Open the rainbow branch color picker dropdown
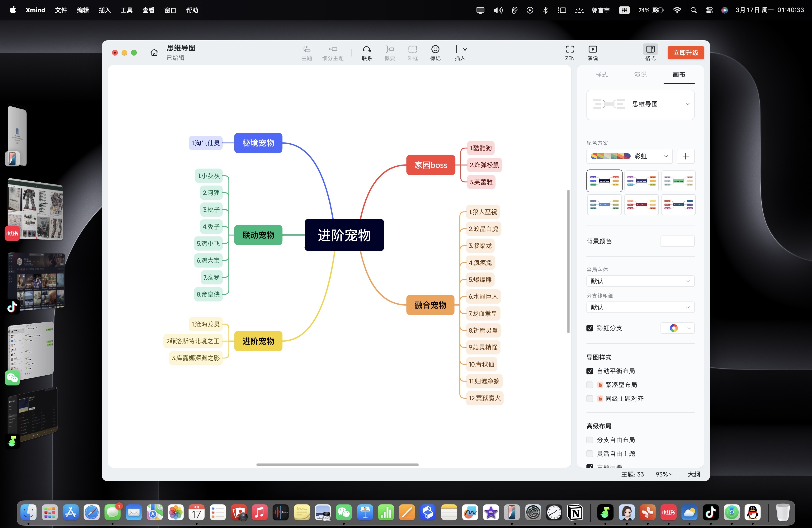 click(x=677, y=328)
